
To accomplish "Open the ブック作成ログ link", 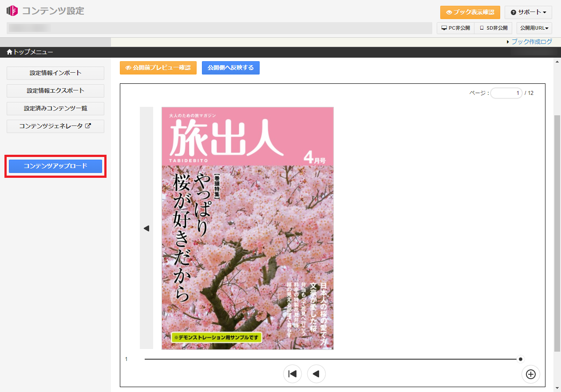I will [x=531, y=42].
